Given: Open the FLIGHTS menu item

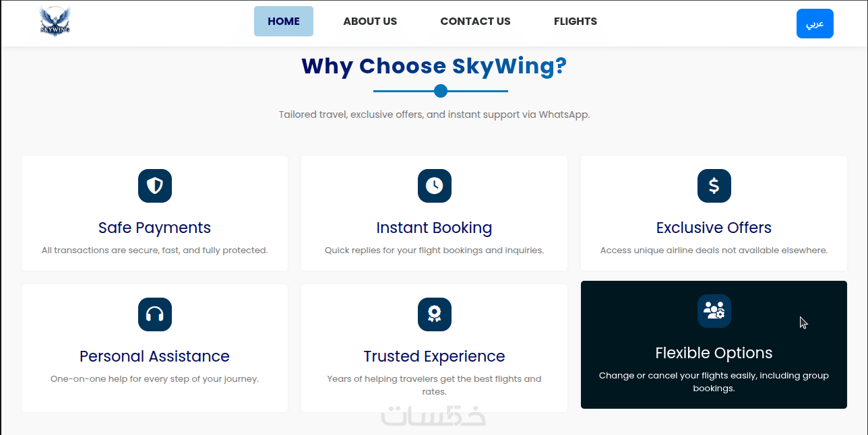Looking at the screenshot, I should [576, 22].
